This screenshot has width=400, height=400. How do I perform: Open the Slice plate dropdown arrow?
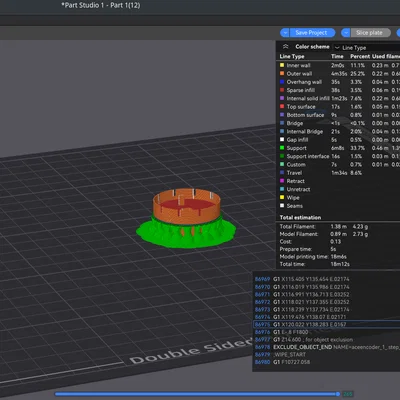(346, 33)
